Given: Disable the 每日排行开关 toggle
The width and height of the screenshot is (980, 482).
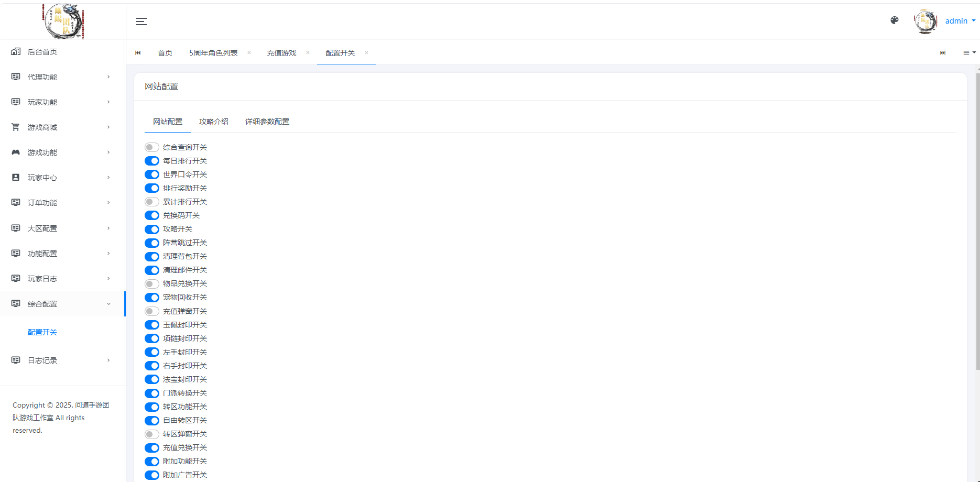Looking at the screenshot, I should click(152, 161).
